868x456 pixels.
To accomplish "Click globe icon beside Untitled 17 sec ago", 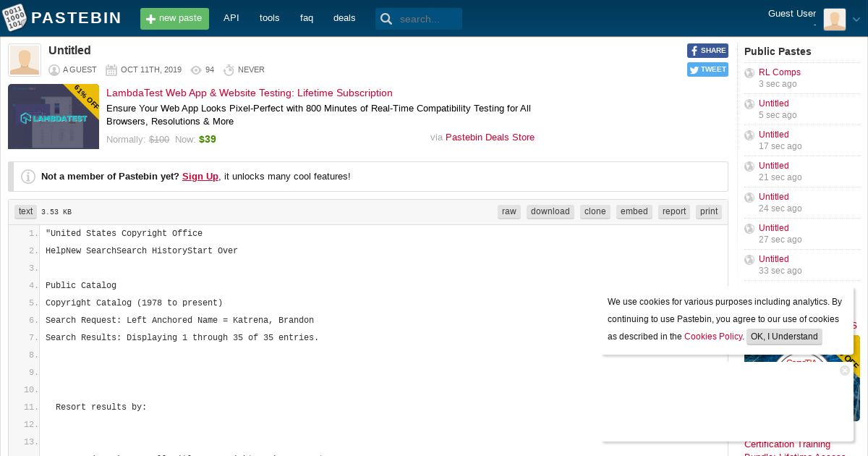I will click(749, 135).
